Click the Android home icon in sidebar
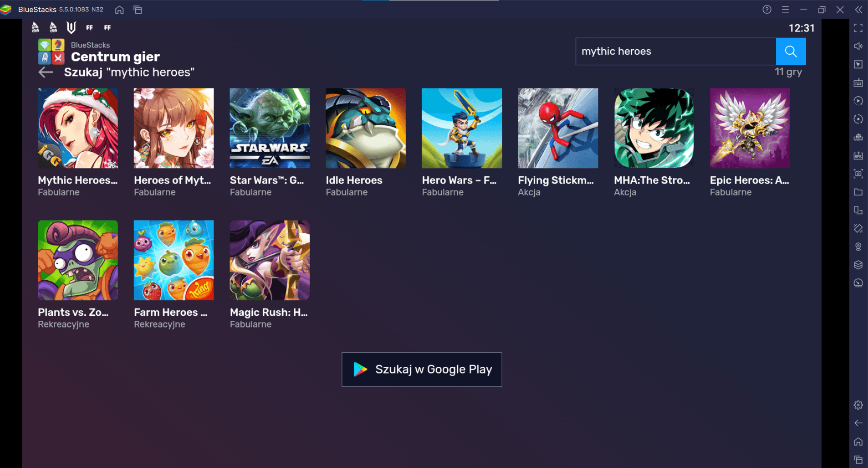 (858, 441)
